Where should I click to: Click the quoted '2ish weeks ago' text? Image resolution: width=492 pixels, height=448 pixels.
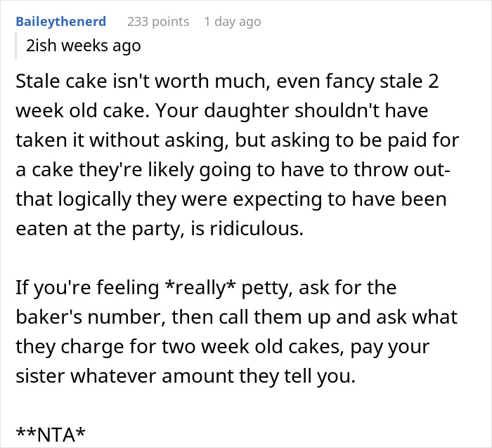tap(83, 46)
